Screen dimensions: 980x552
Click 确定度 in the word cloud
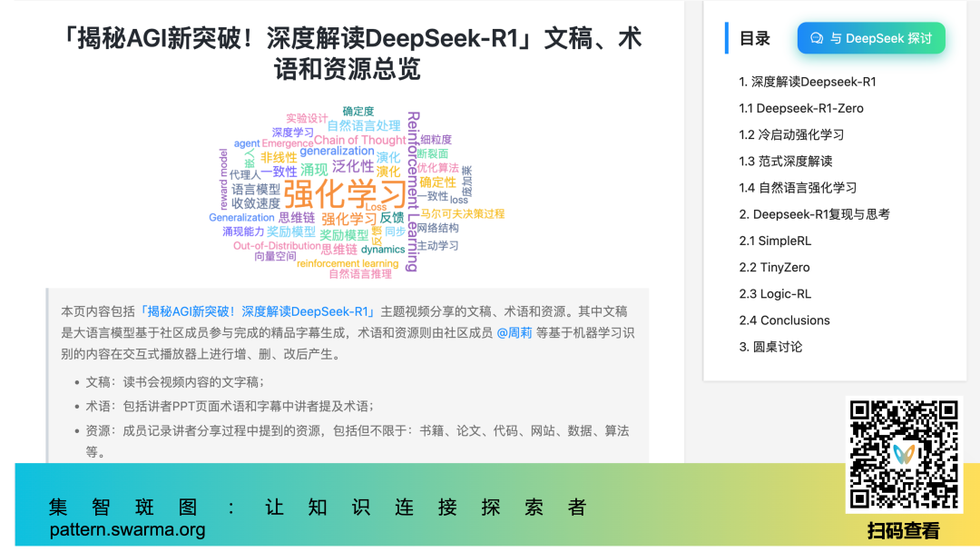pos(358,112)
